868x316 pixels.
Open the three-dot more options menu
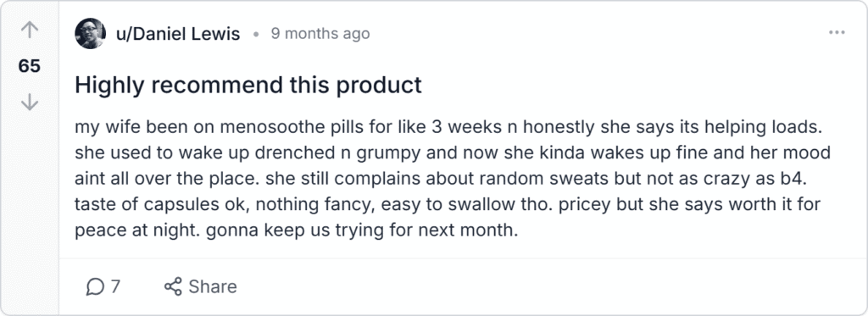pyautogui.click(x=837, y=33)
